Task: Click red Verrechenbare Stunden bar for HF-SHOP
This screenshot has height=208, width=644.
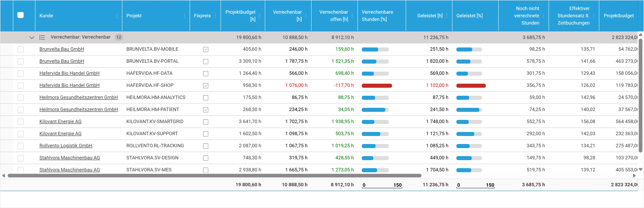Action: [377, 86]
